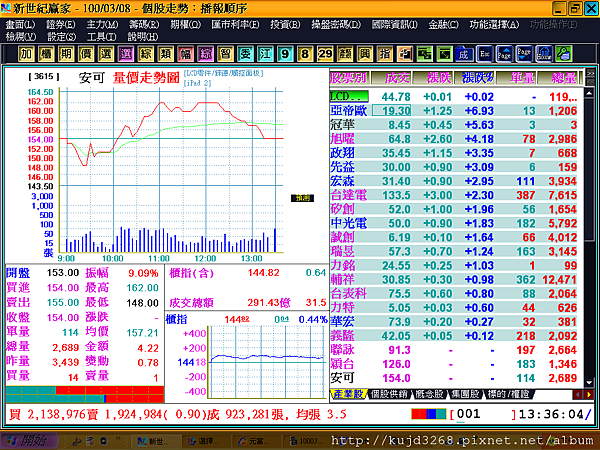Click the tab strip left scroll arrow
Image resolution: width=600 pixels, height=450 pixels.
(577, 394)
